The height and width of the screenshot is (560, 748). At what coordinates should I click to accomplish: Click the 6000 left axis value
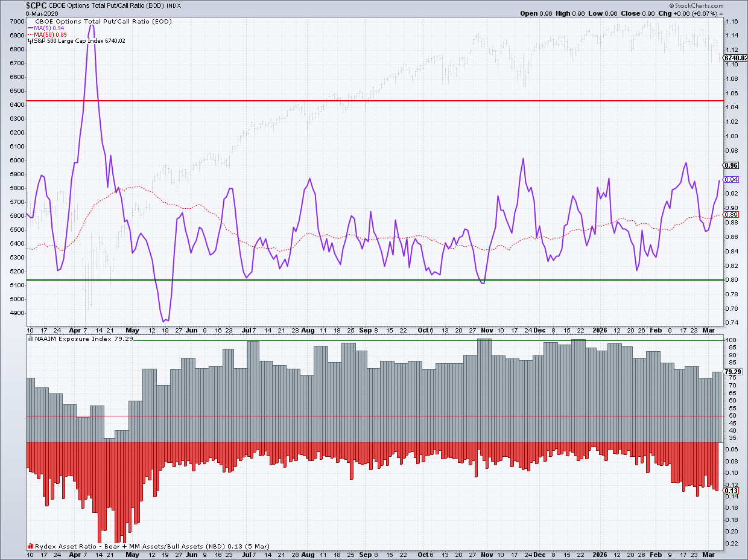coord(18,160)
